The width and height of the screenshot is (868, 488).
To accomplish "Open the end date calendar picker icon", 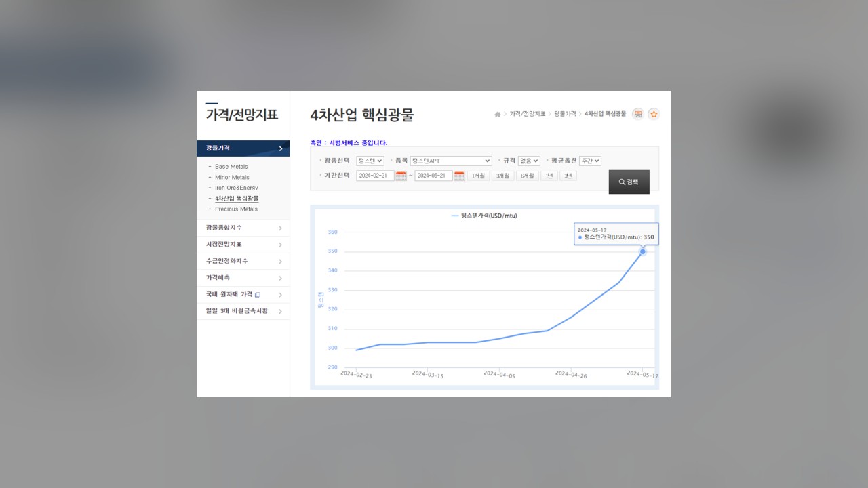I will coord(459,176).
